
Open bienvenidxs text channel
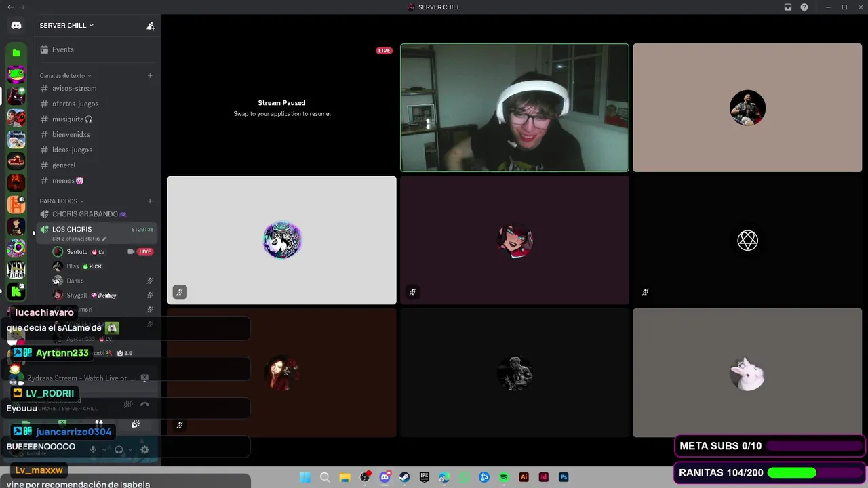pos(96,134)
